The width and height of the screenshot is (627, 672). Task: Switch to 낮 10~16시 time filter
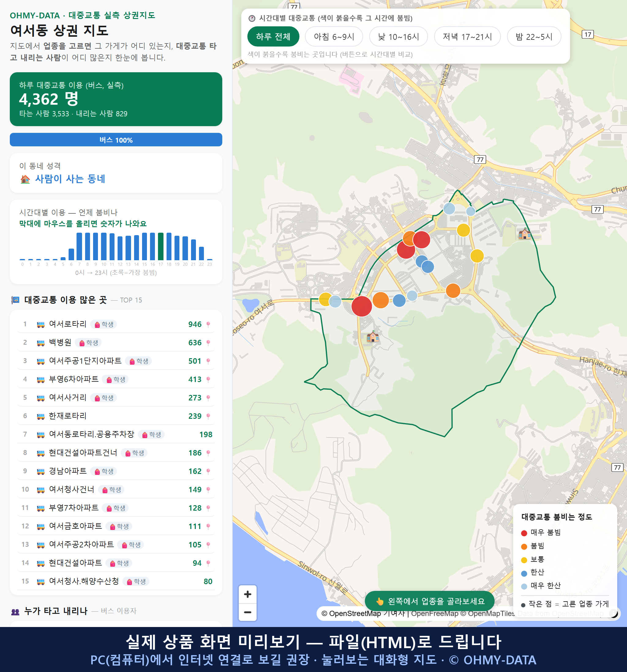coord(399,36)
